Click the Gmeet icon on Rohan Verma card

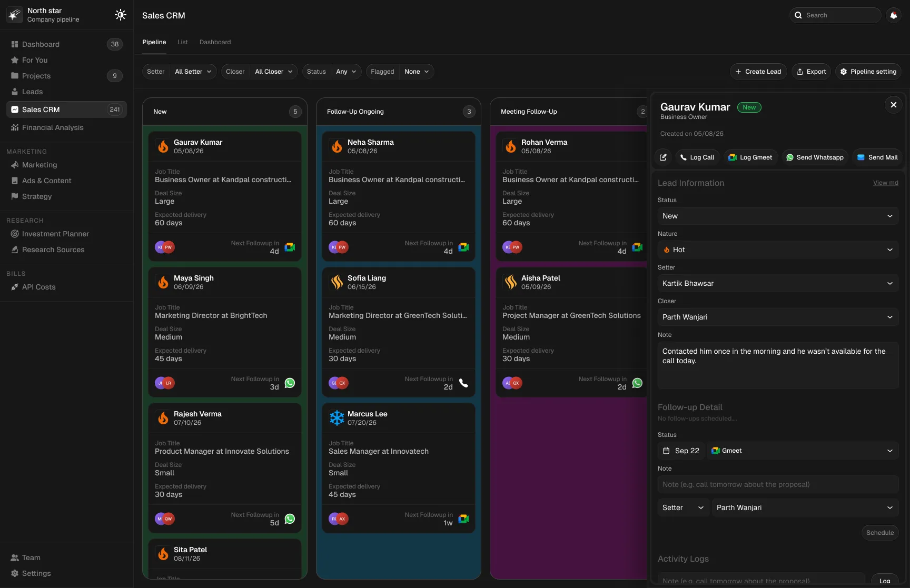(x=637, y=247)
